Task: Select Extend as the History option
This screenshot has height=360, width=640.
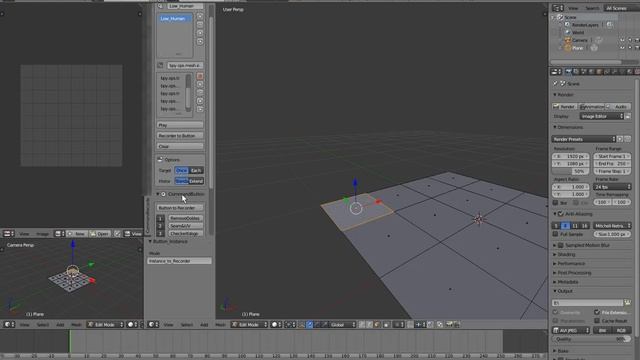Action: [196, 181]
